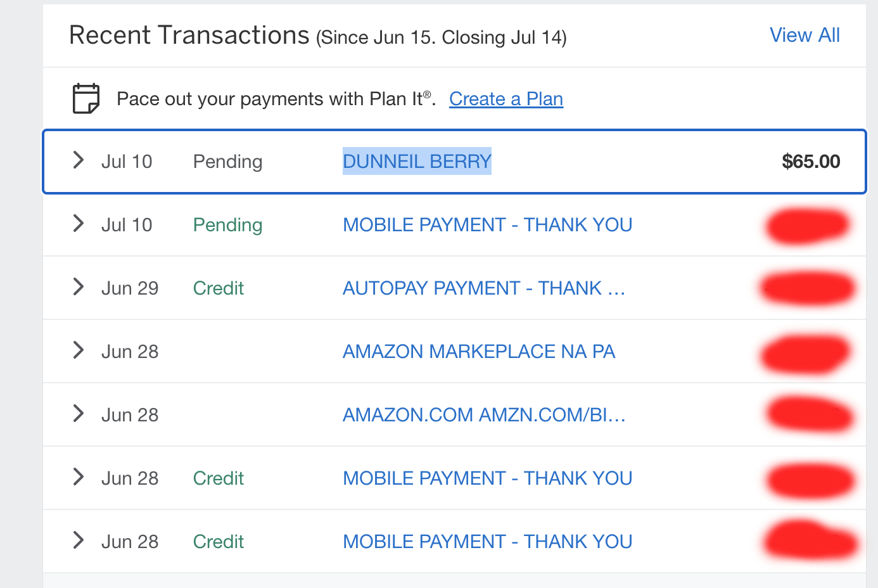The height and width of the screenshot is (588, 878).
Task: Click the Jun 29 date cell
Action: coord(130,288)
